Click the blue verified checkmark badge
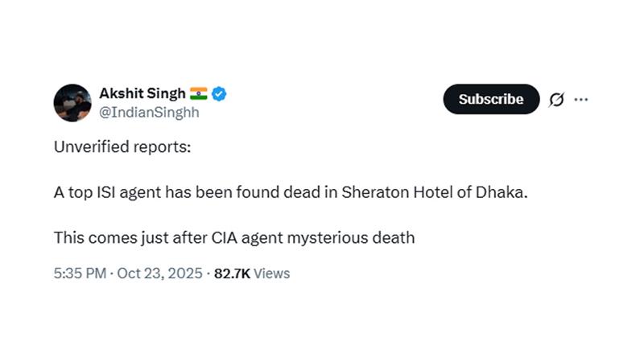644x362 pixels. [x=219, y=93]
